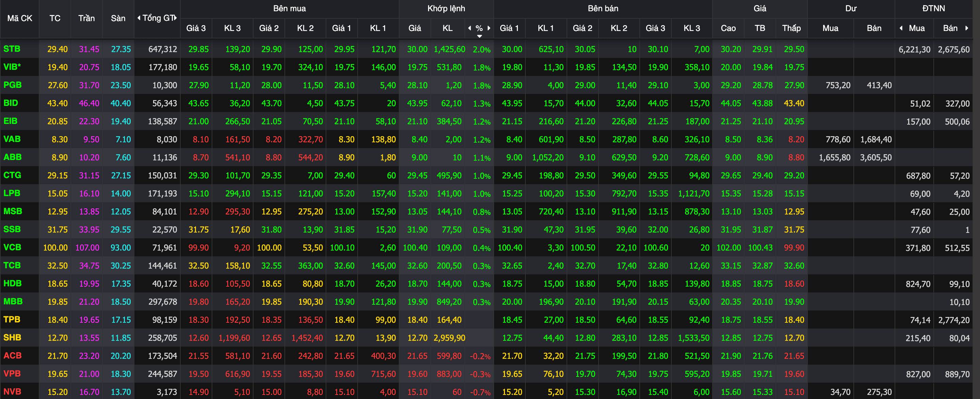Click Bên mua group header
This screenshot has height=399, width=980.
coord(290,9)
